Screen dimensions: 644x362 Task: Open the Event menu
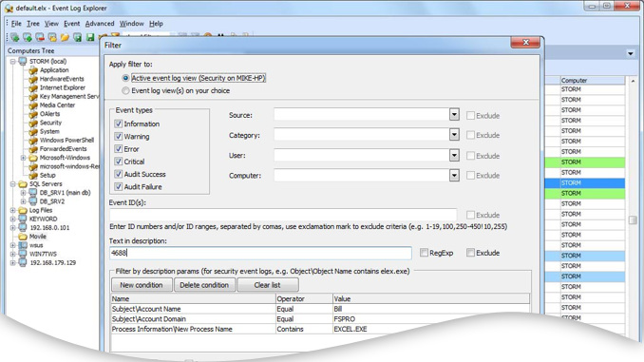click(x=72, y=24)
